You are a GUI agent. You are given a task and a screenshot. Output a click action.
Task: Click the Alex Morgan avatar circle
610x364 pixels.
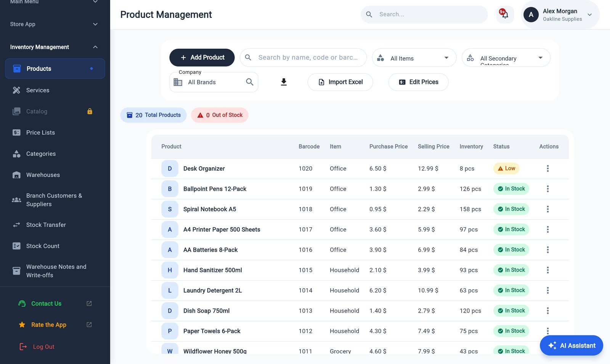[531, 14]
